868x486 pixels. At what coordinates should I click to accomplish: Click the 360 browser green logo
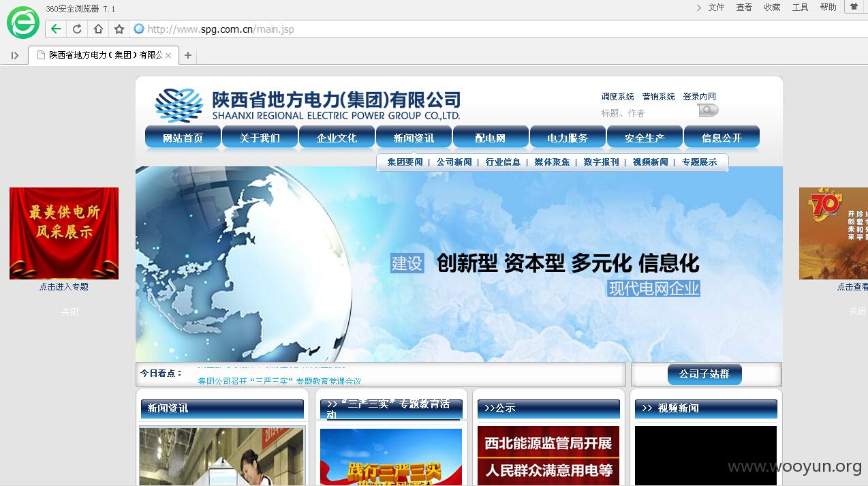point(22,22)
